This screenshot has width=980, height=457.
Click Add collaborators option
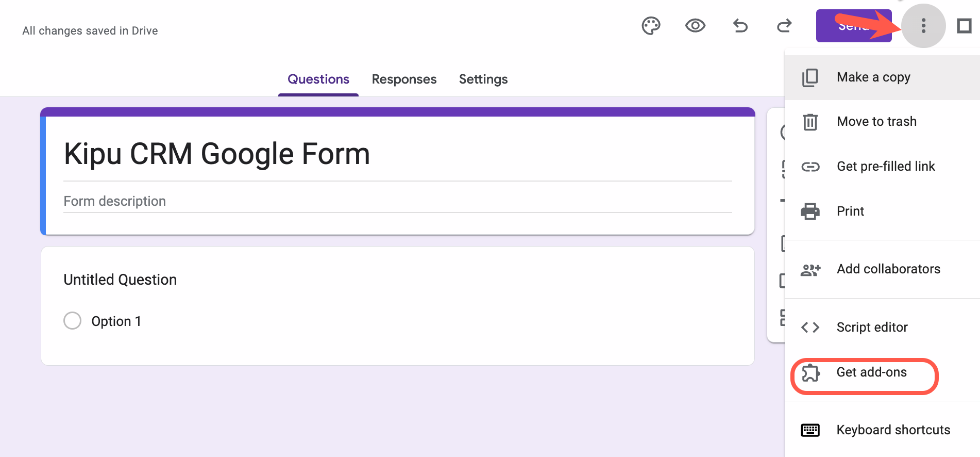(x=888, y=269)
